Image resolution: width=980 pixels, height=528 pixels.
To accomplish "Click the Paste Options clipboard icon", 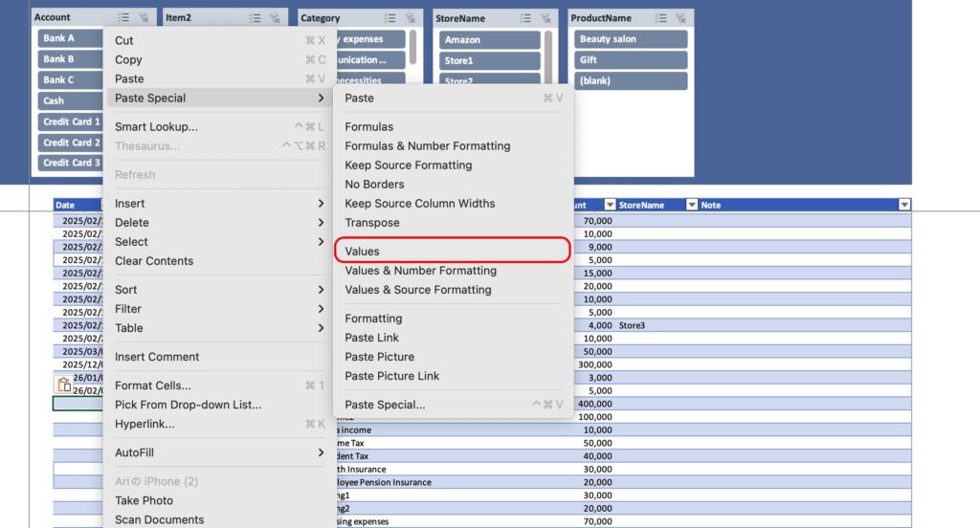I will tap(63, 385).
